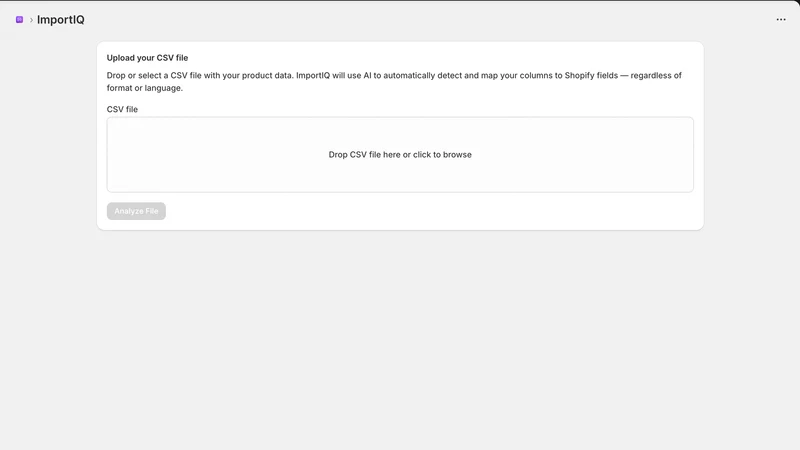
Task: Click the purple app icon in breadcrumb
Action: tap(19, 19)
